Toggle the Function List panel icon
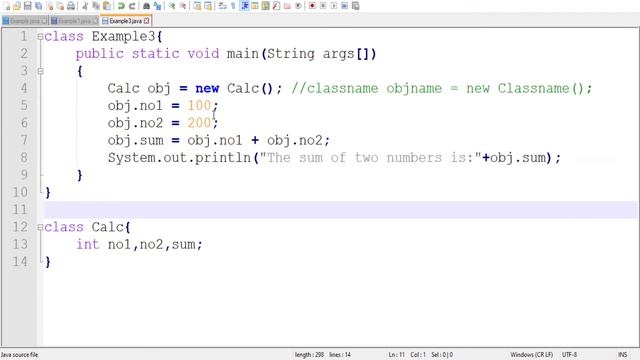Screen dimensions: 640x360 276,6
